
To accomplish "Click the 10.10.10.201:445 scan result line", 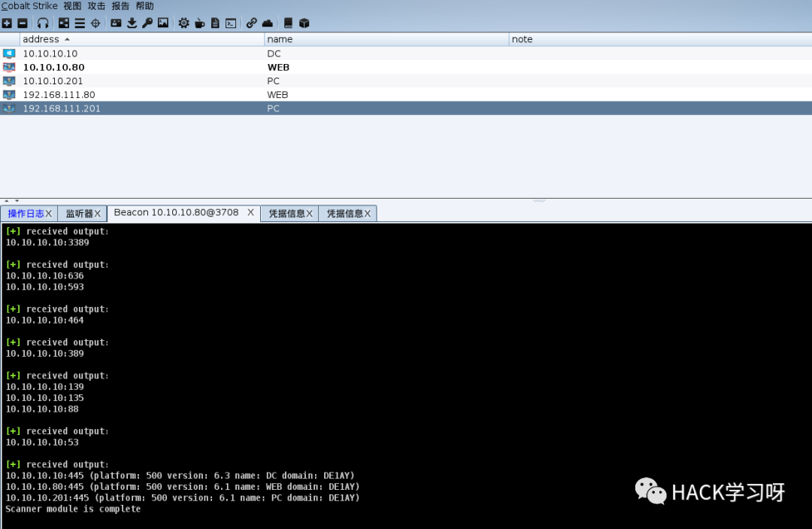I will tap(182, 497).
